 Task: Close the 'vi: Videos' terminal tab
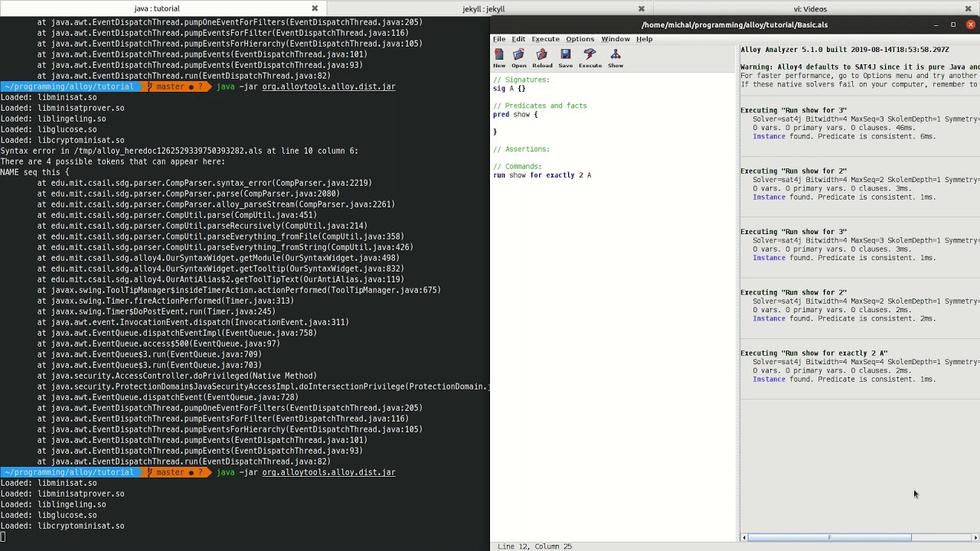point(968,8)
